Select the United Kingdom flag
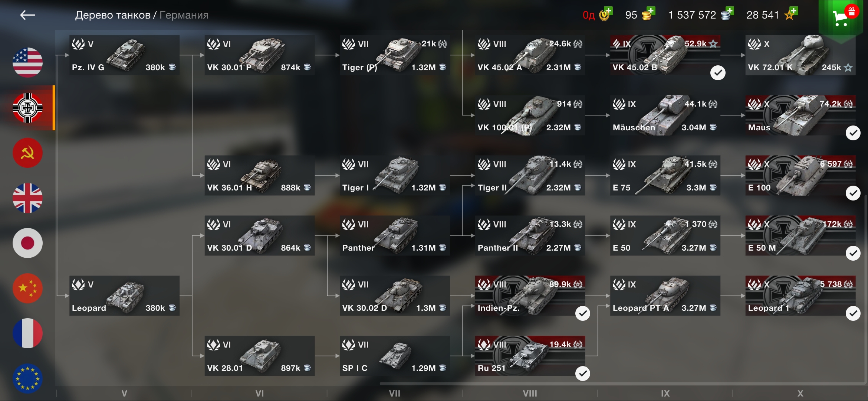 [27, 198]
